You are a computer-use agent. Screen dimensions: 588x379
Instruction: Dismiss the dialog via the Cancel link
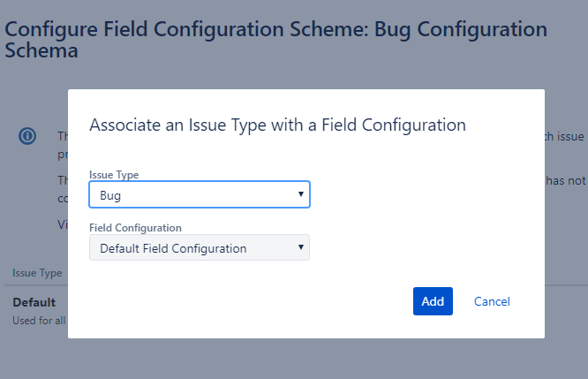click(x=492, y=301)
